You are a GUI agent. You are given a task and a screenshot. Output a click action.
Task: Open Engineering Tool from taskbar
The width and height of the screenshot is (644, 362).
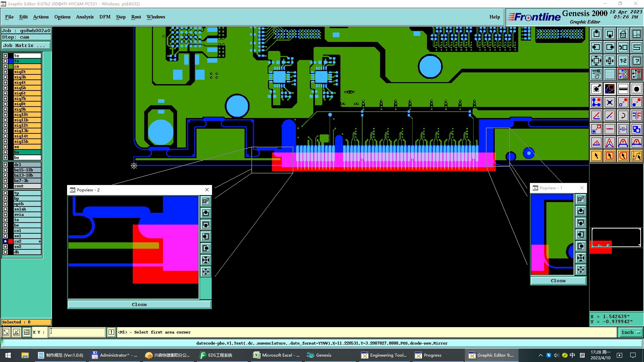[384, 355]
